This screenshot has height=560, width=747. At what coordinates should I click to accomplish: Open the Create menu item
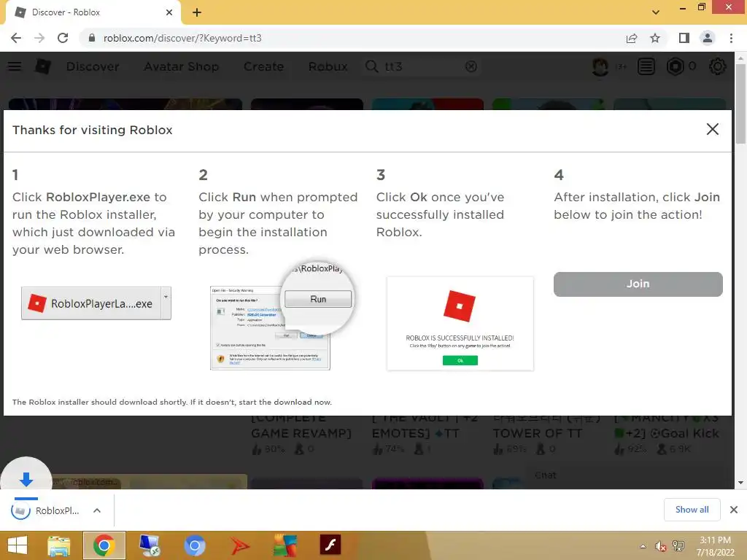coord(263,66)
